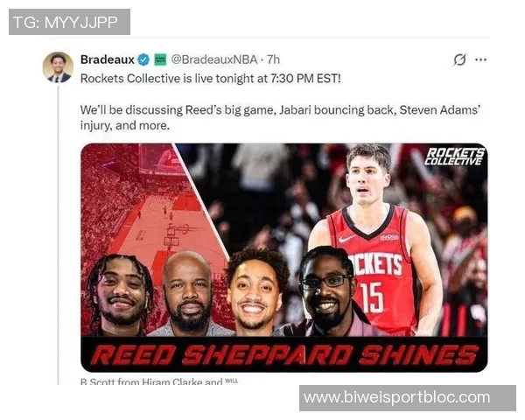Click the blue verified checkmark badge
The image size is (525, 420).
(x=143, y=59)
